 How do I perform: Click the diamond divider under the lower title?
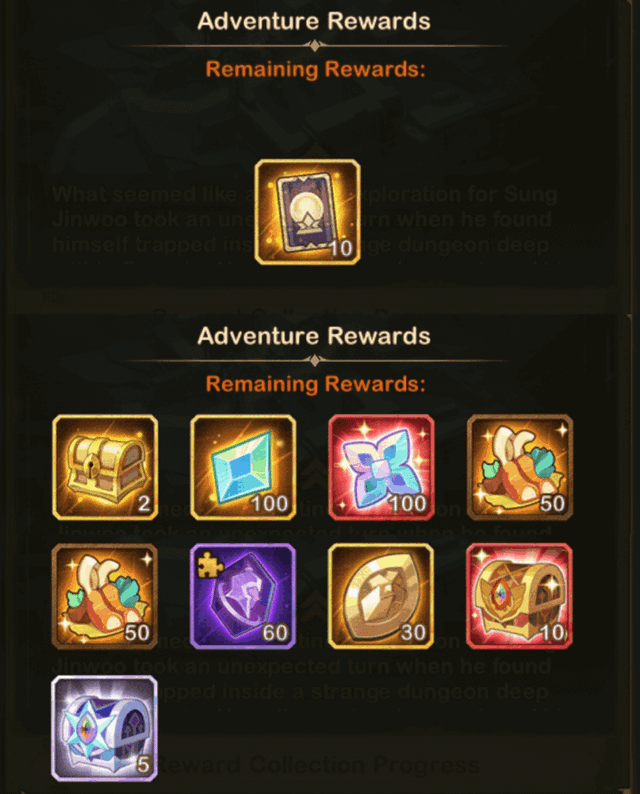pos(315,361)
